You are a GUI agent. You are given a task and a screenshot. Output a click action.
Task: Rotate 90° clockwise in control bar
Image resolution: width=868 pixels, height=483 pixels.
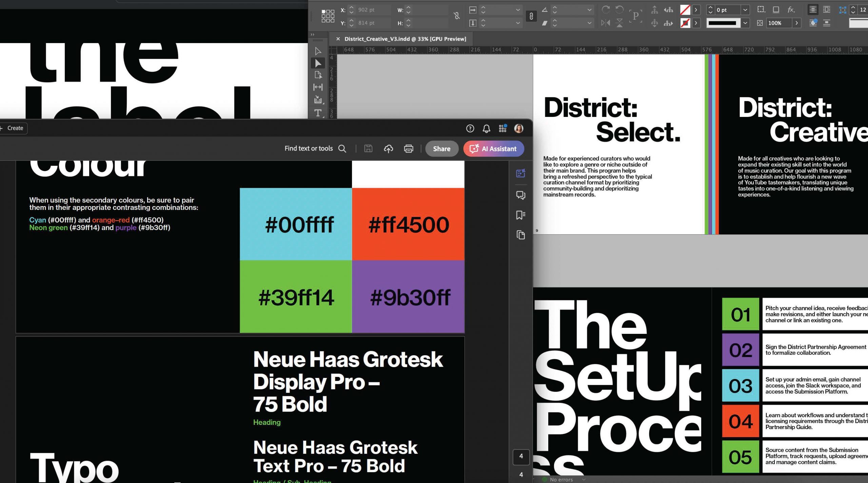pos(606,9)
